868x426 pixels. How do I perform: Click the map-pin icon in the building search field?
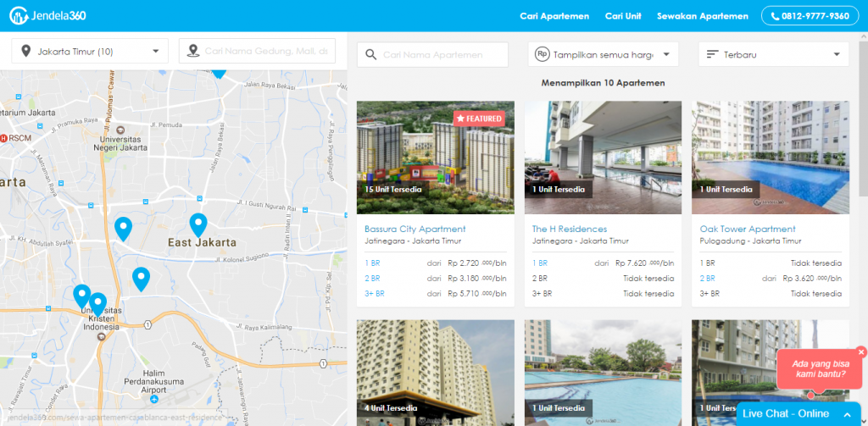[192, 52]
